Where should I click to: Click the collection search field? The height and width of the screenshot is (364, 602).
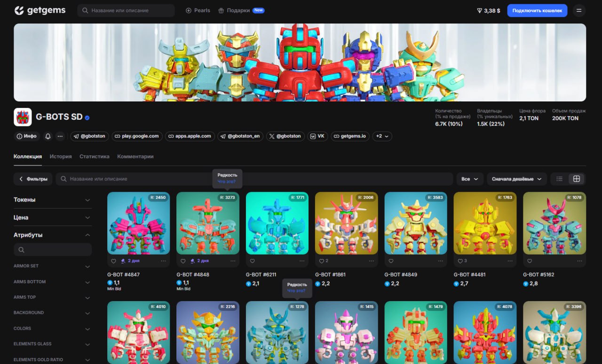coord(254,179)
